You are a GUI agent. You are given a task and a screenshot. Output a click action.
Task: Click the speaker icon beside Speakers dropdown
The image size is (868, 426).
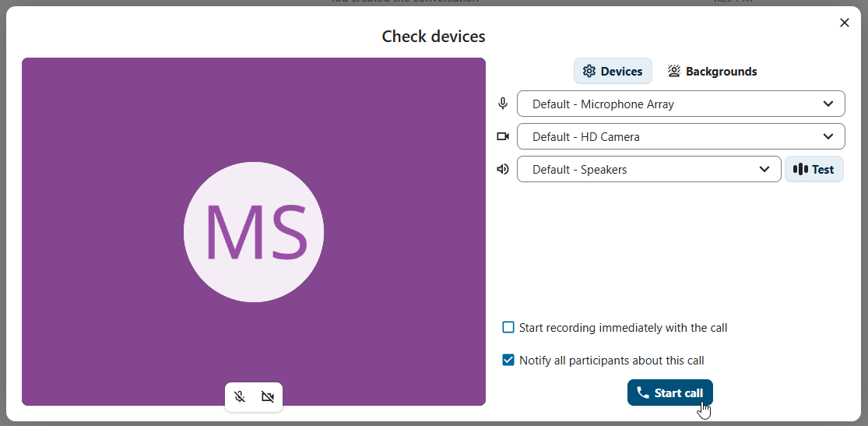click(x=503, y=169)
